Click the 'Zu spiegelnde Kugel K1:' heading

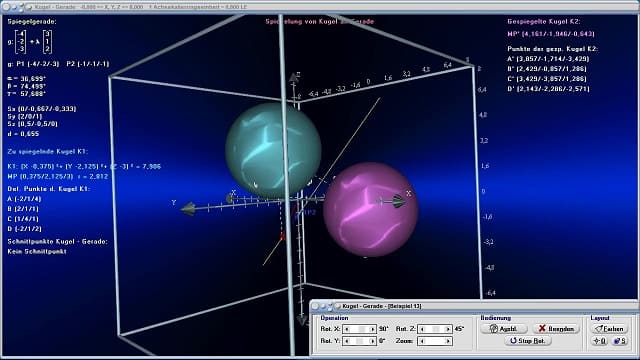click(47, 151)
